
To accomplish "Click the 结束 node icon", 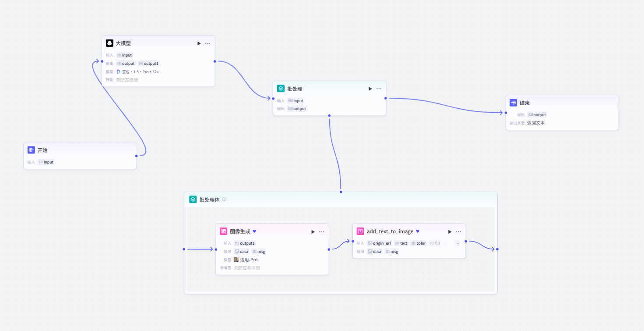I will pyautogui.click(x=513, y=103).
